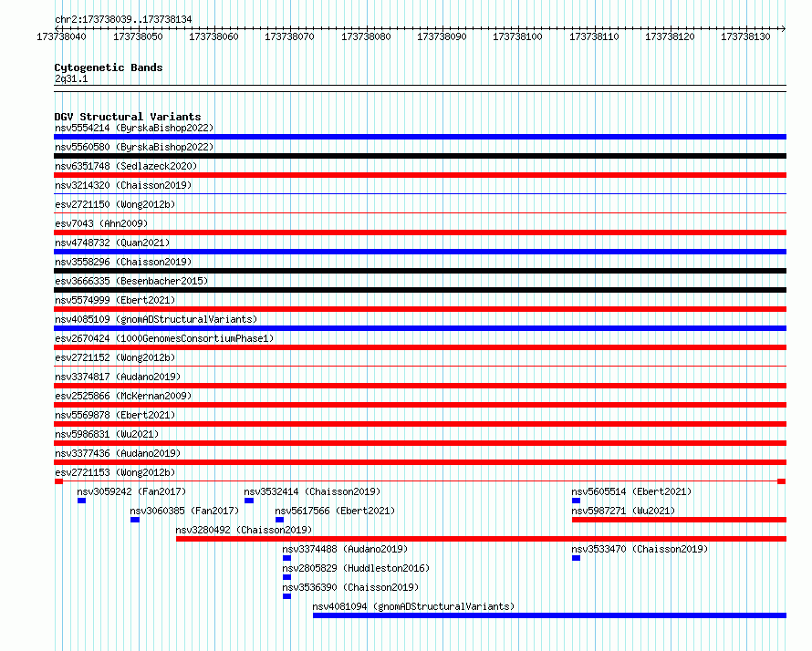The width and height of the screenshot is (812, 651).
Task: Click the small blue marker under nsv5617566
Action: [x=280, y=520]
